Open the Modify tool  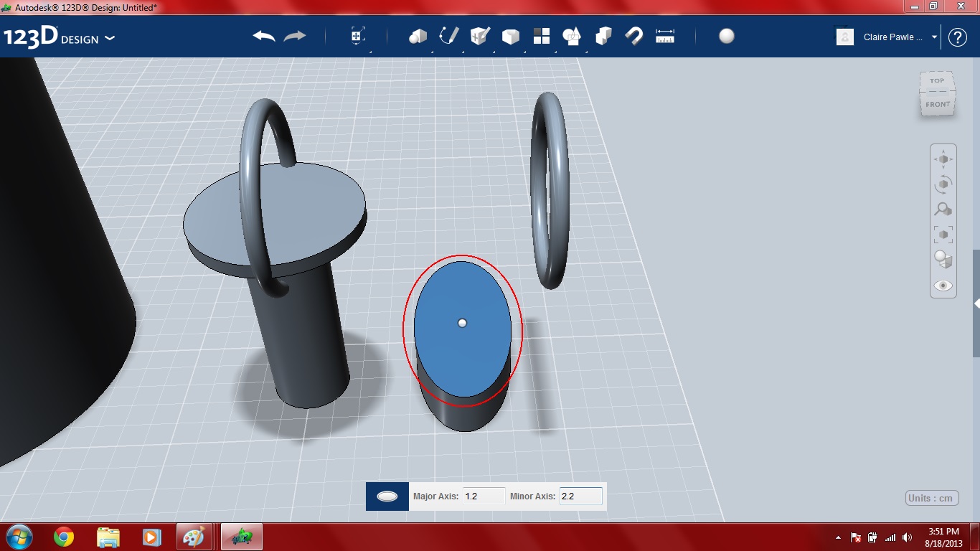(x=510, y=37)
